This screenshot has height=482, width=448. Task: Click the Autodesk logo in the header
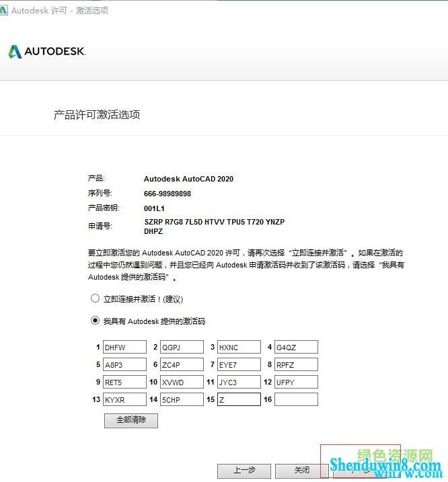(x=47, y=51)
